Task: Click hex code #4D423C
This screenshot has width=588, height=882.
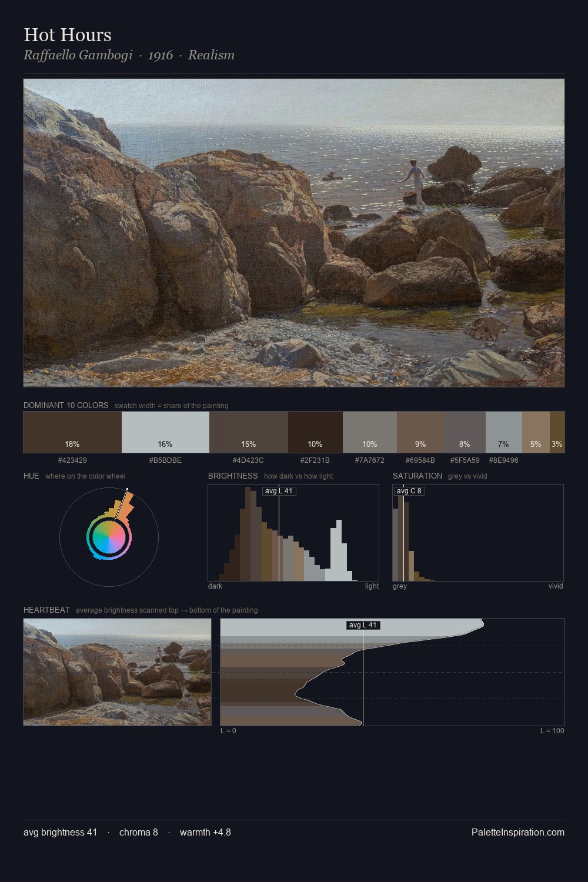Action: tap(248, 460)
